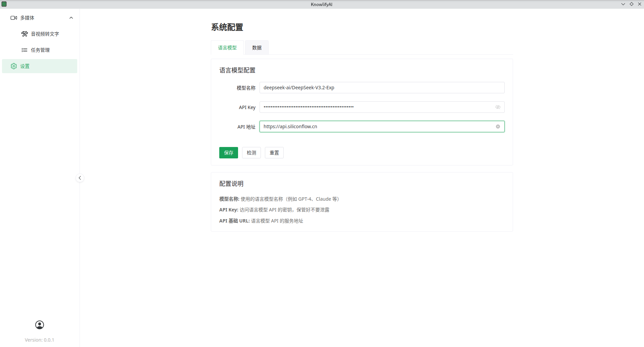Open 音视频转文字 in the sidebar
This screenshot has height=347, width=644.
coord(45,34)
